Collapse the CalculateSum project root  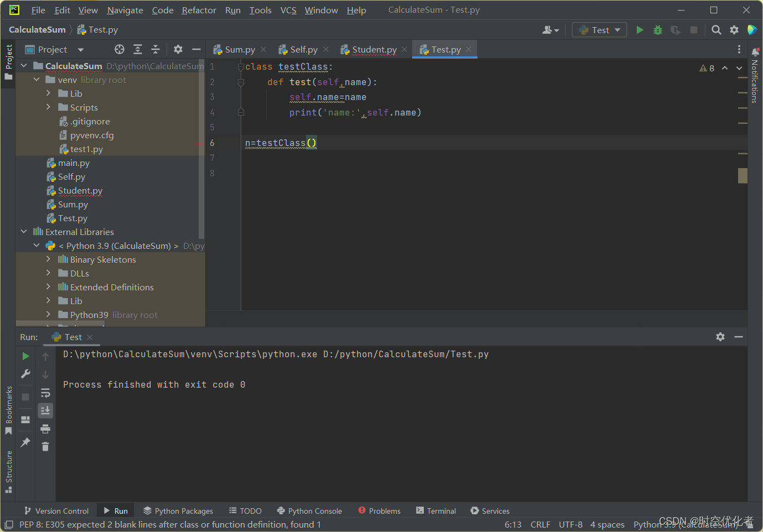24,66
